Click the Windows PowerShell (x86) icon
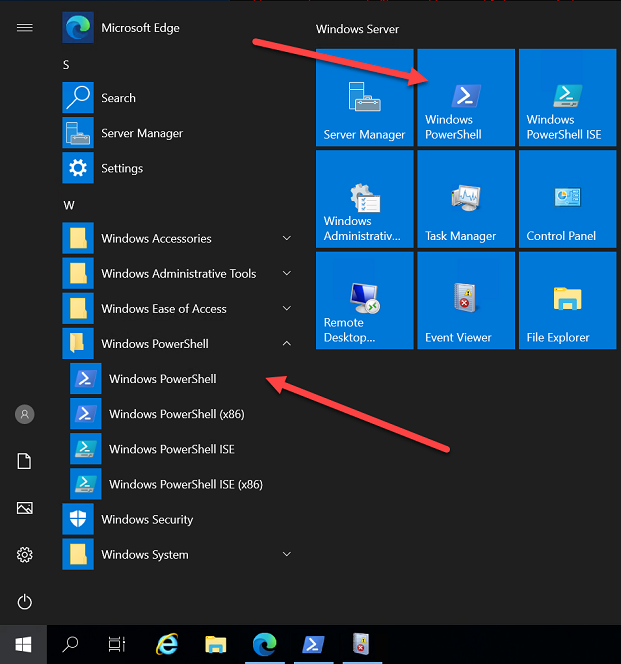The width and height of the screenshot is (621, 664). point(86,414)
